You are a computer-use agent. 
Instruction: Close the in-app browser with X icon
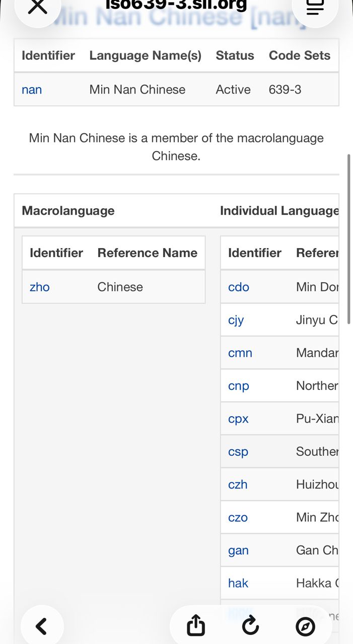point(38,7)
